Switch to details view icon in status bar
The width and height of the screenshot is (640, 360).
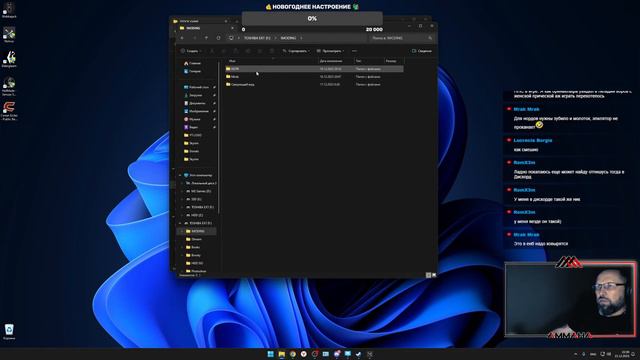click(428, 275)
